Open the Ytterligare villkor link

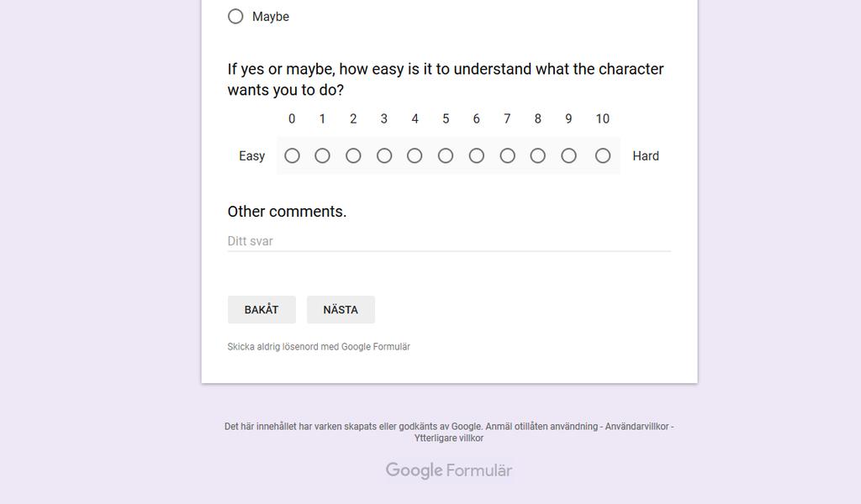tap(449, 438)
